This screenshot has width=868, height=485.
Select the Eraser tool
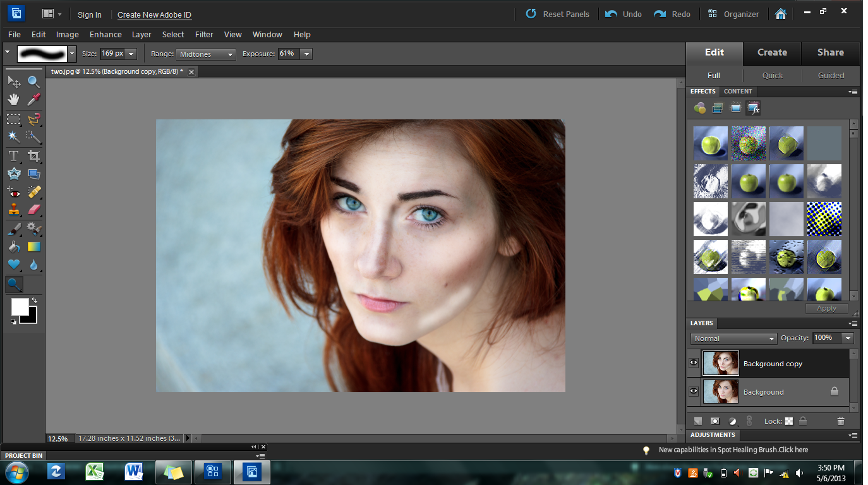click(33, 210)
